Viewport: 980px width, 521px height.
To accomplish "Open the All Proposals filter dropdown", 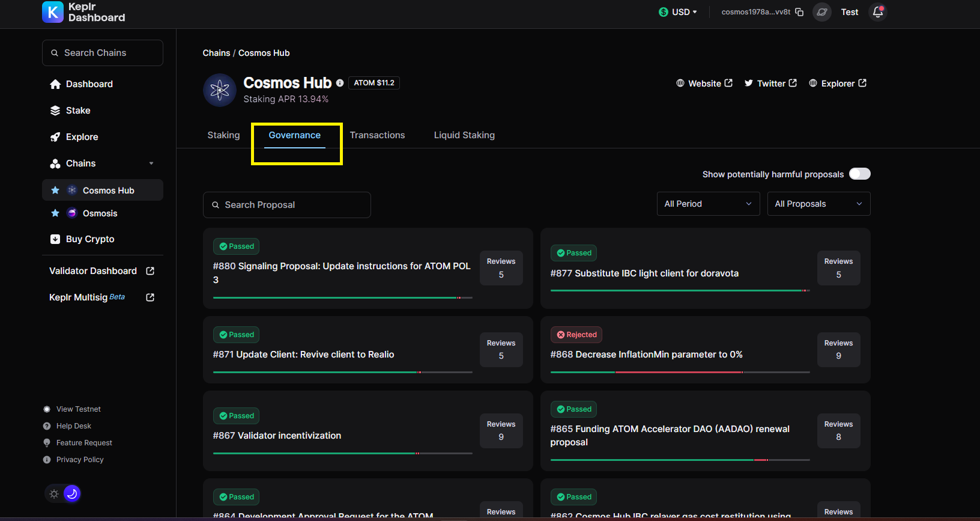I will [x=819, y=204].
